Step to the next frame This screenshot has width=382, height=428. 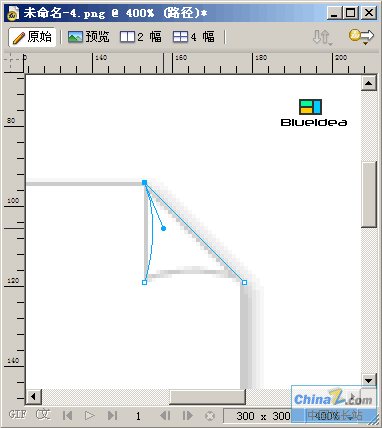[x=188, y=416]
